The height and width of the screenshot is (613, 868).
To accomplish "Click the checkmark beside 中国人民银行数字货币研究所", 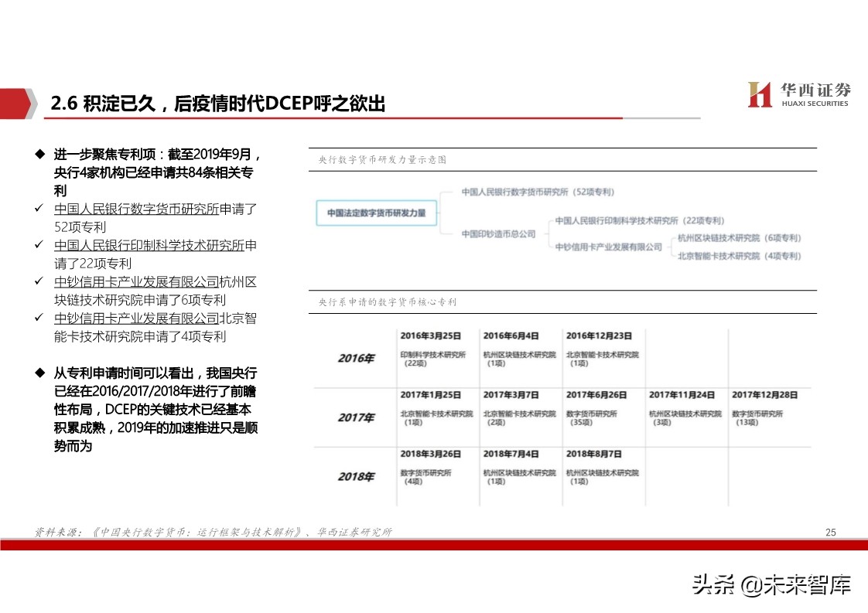I will tap(39, 209).
